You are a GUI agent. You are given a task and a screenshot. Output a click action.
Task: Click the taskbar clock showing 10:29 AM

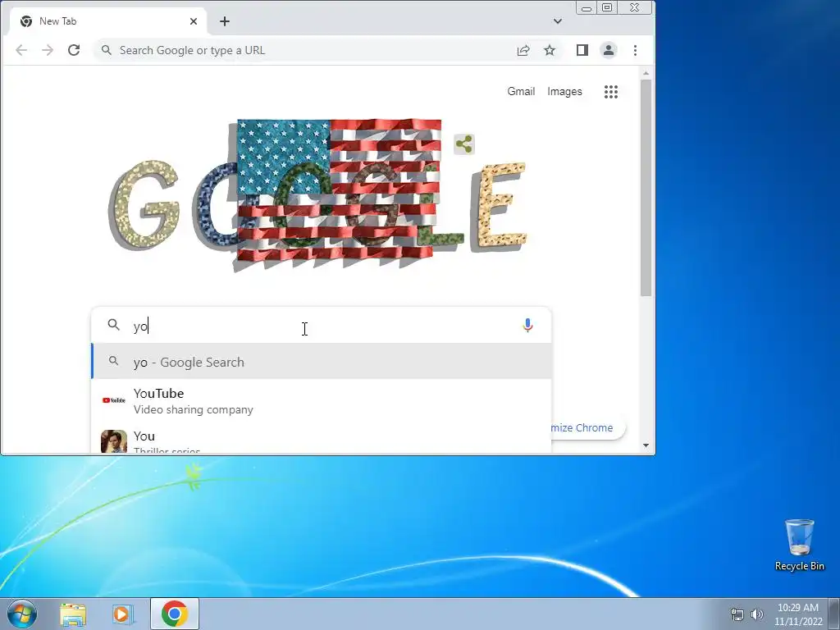coord(797,614)
